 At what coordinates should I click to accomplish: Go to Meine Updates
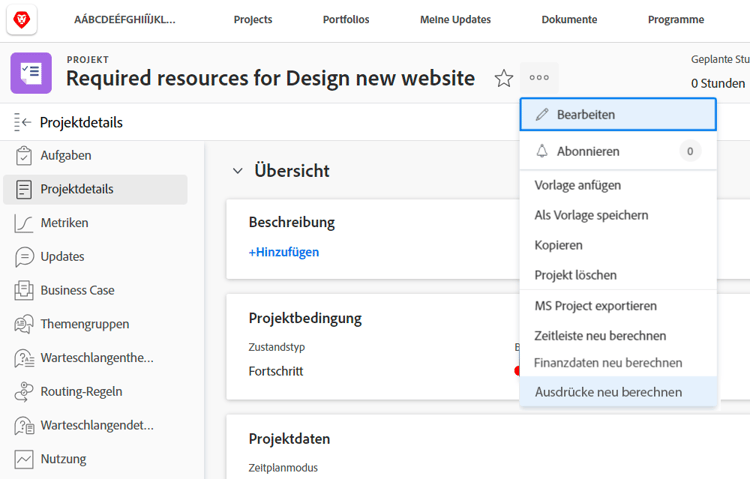[455, 20]
